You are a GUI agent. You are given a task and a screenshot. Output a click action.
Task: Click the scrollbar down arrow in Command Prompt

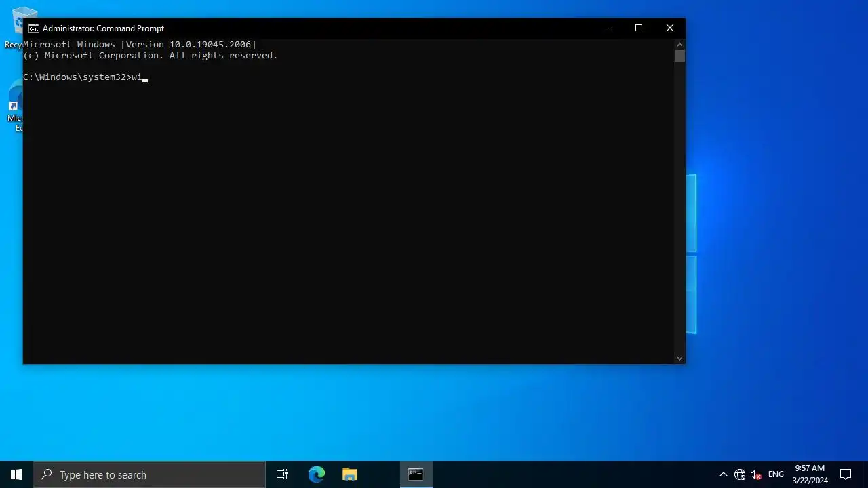[679, 358]
